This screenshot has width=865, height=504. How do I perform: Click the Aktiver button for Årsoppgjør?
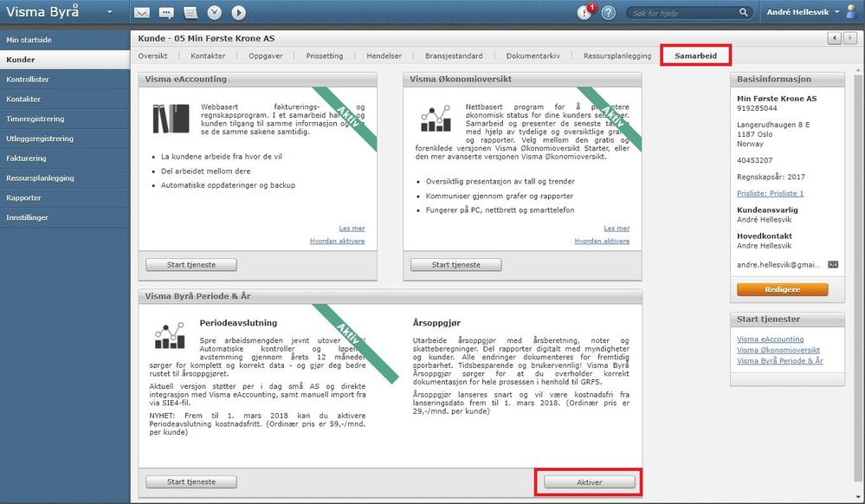(589, 482)
